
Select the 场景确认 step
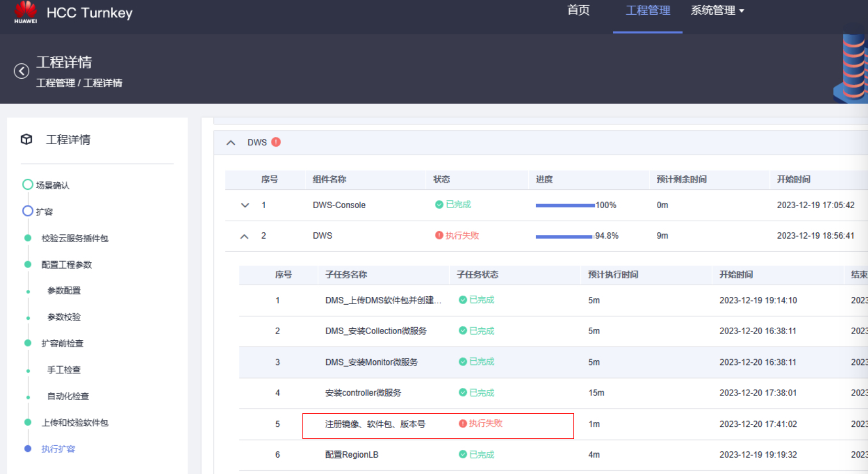click(52, 185)
